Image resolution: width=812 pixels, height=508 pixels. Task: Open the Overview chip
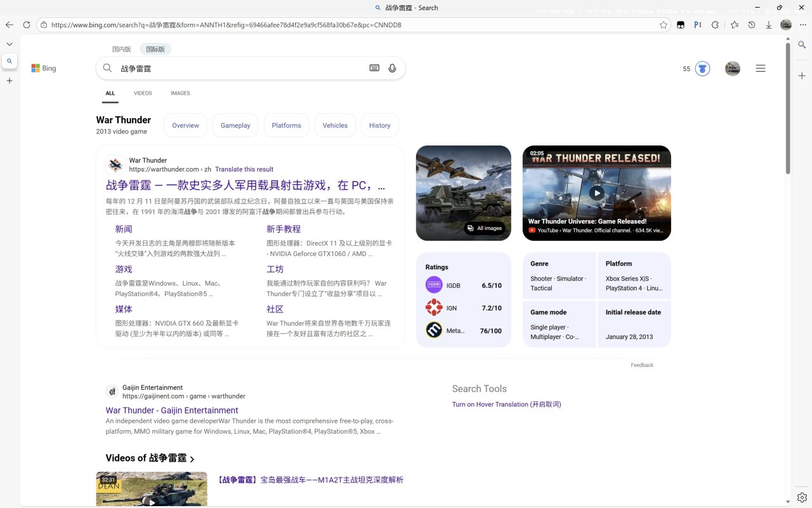(186, 125)
